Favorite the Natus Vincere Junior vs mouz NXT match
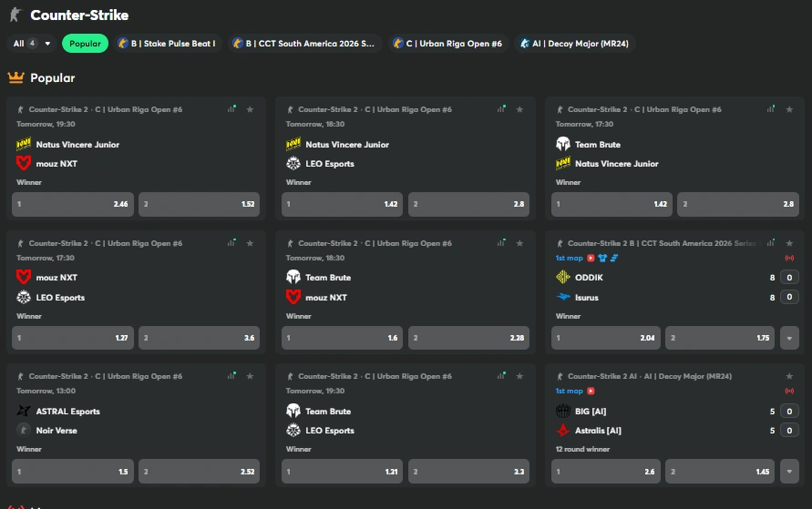 point(250,109)
